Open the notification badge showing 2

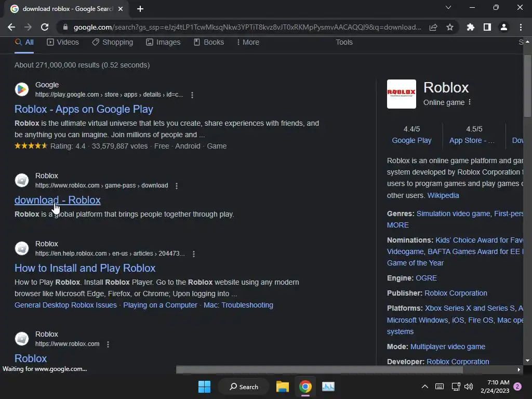(517, 387)
